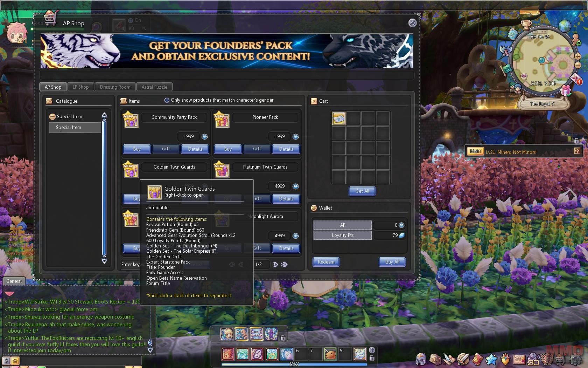Toggle the lock on eidolon skill bar
The height and width of the screenshot is (368, 588).
click(283, 338)
